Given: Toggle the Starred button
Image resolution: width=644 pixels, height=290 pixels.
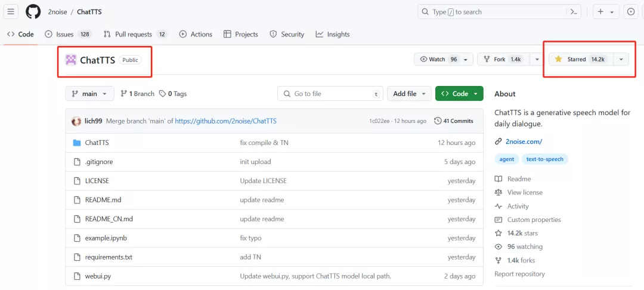Looking at the screenshot, I should [581, 60].
